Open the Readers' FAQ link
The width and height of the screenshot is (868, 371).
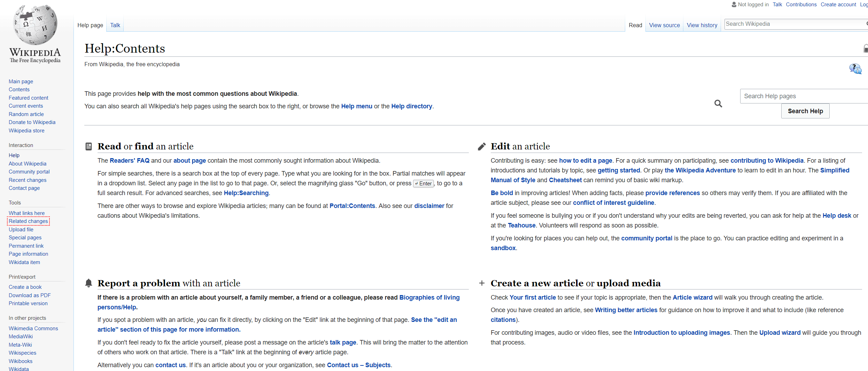(x=130, y=161)
